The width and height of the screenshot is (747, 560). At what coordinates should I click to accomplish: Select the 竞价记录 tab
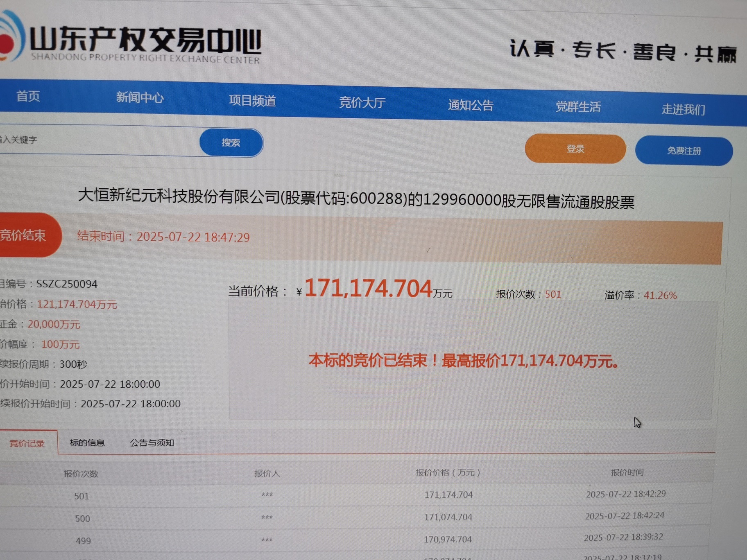(x=28, y=443)
